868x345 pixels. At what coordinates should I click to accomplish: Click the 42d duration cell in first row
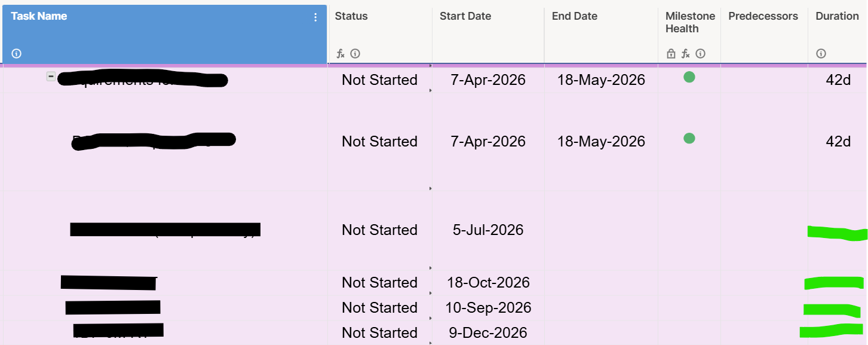[838, 80]
